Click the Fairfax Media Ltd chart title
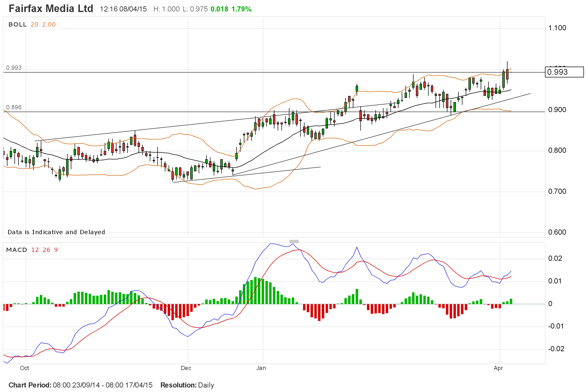The image size is (588, 392). (x=51, y=9)
